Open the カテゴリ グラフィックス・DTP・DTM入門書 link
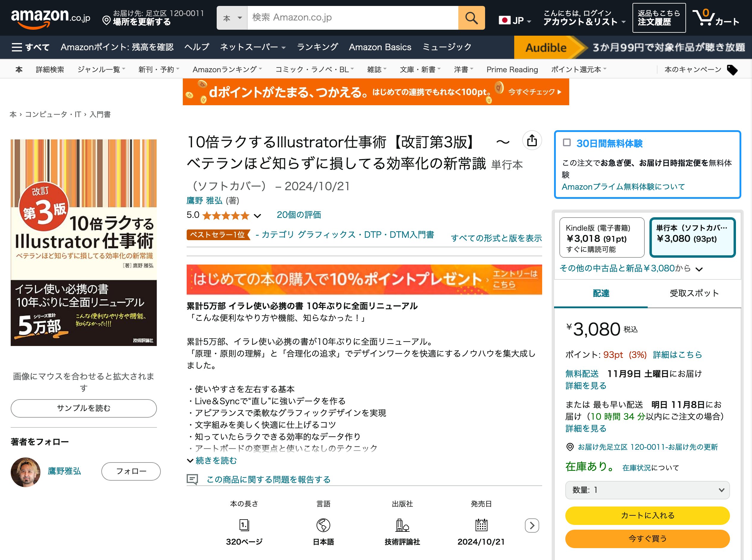Image resolution: width=752 pixels, height=560 pixels. tap(348, 235)
